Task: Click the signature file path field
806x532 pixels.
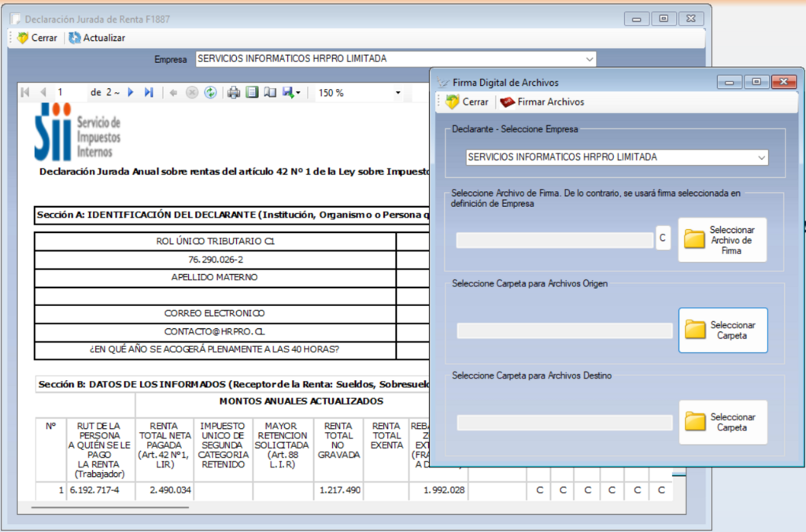Action: (555, 240)
